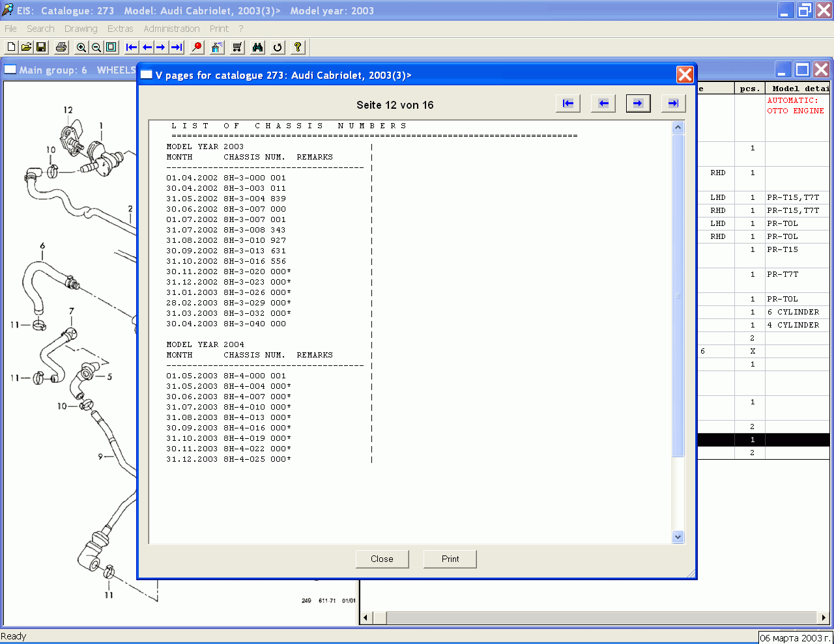Click the Zoom in magnifier icon
834x644 pixels.
81,47
